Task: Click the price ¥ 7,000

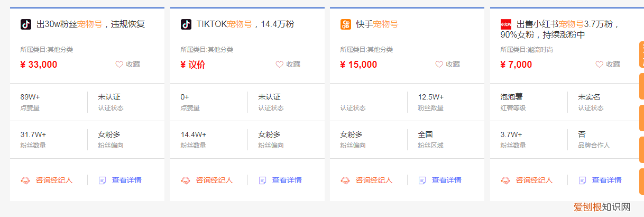Action: (x=516, y=65)
